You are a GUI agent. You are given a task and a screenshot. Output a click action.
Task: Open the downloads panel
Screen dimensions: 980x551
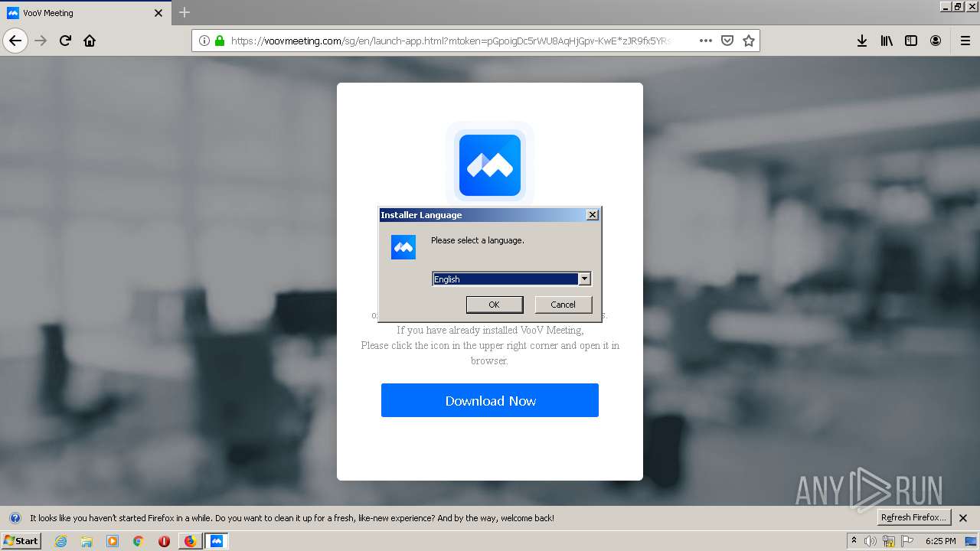862,41
